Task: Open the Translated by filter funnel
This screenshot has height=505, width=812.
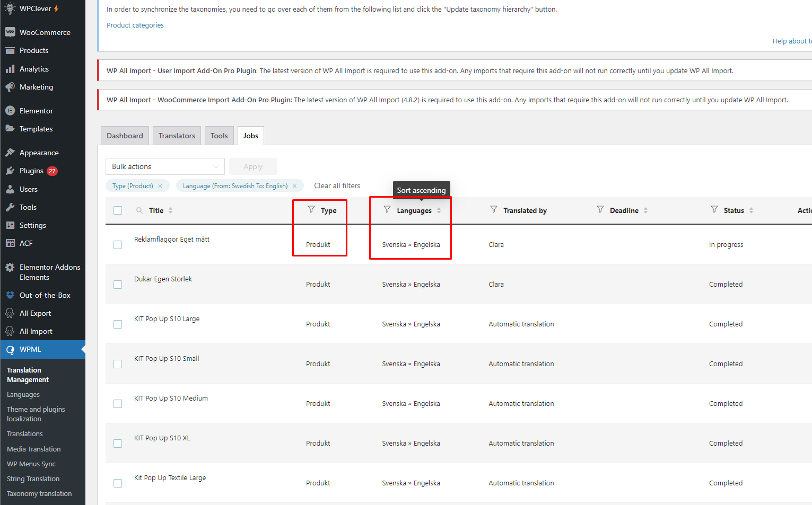Action: pos(494,209)
